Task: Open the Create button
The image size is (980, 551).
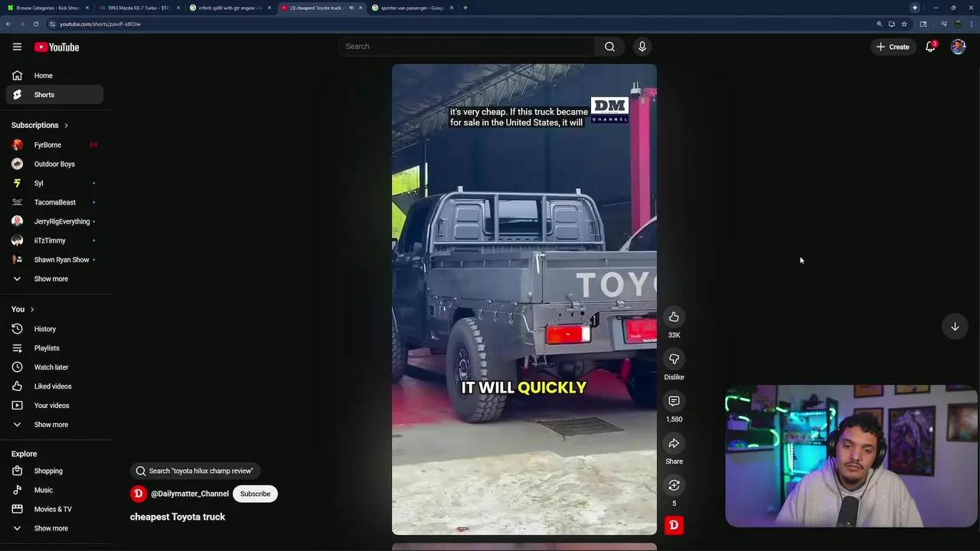Action: tap(893, 47)
